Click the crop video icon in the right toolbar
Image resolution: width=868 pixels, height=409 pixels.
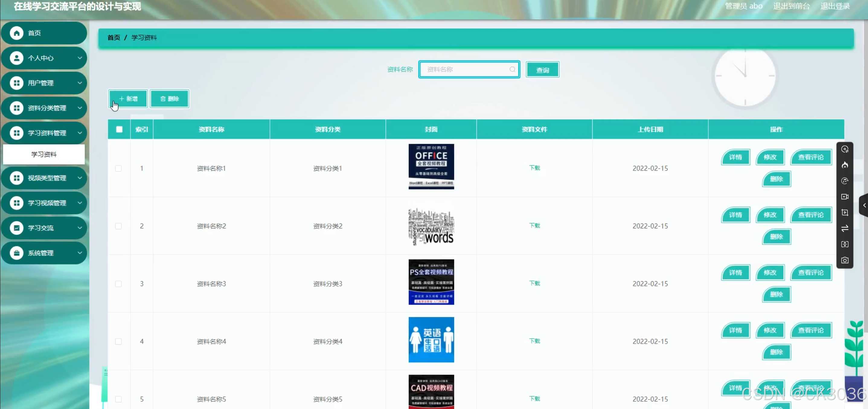(844, 212)
